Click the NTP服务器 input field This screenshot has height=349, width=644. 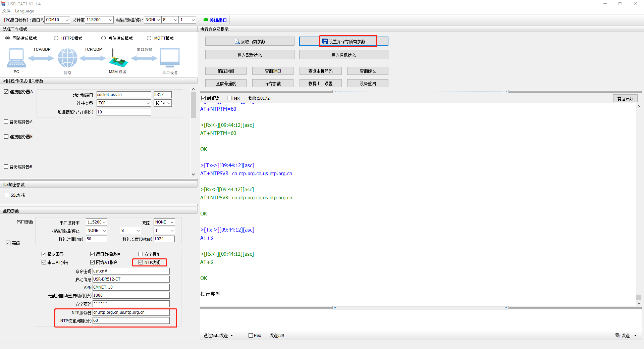131,312
